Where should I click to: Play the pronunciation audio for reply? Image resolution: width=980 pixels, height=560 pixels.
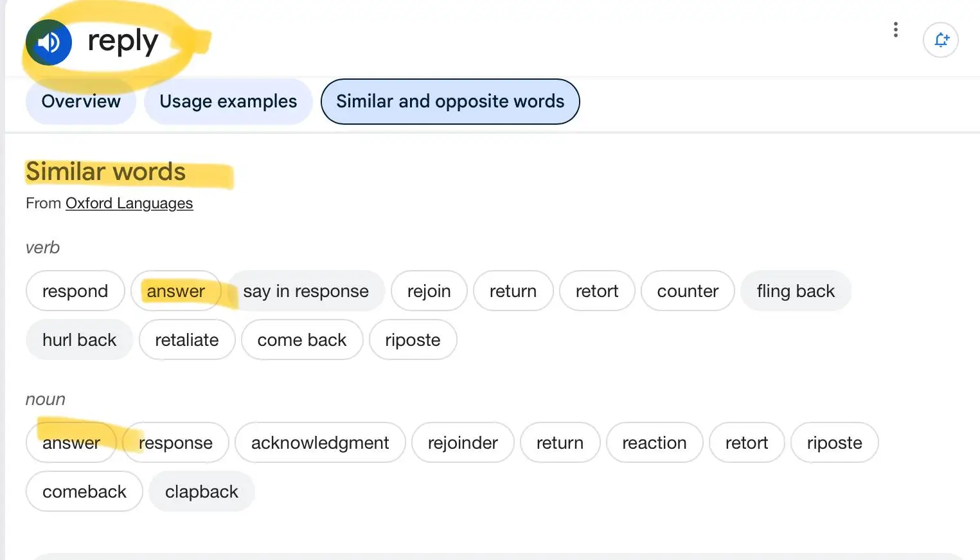(49, 42)
